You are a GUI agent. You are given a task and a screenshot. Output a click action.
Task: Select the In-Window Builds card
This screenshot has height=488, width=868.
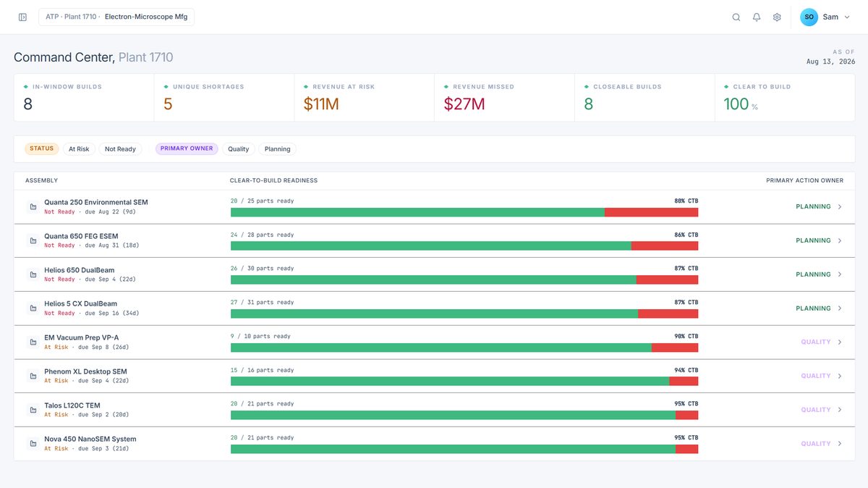84,97
